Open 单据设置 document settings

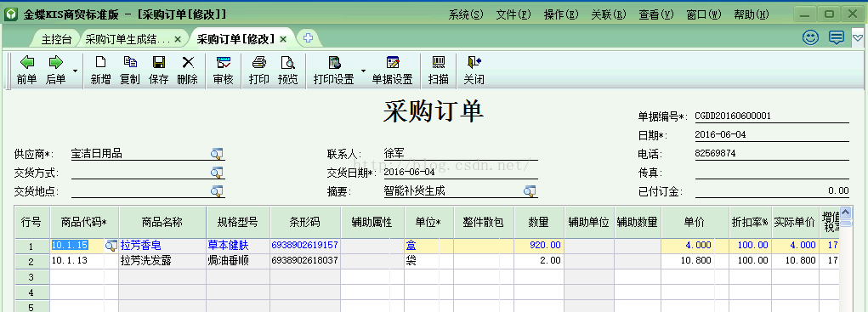click(393, 71)
